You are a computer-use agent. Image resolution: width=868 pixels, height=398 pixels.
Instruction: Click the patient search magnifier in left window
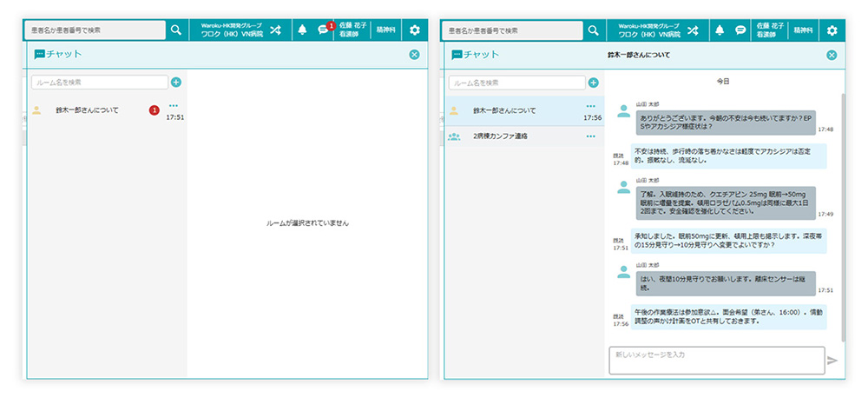coord(176,30)
